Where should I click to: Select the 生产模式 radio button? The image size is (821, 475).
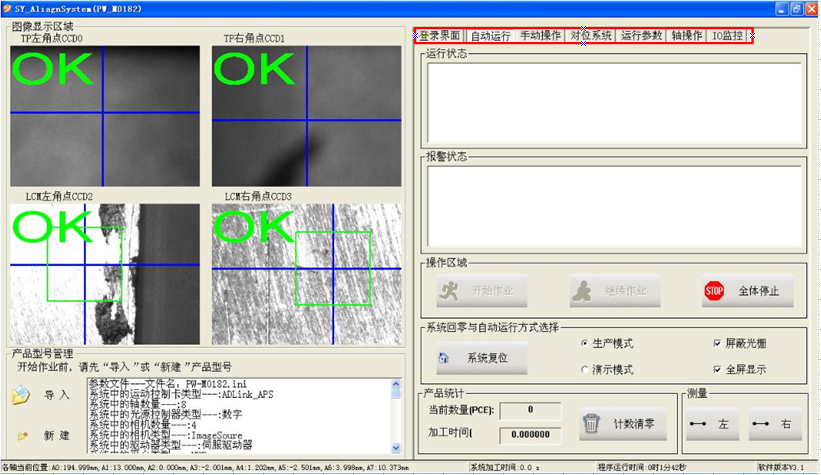pos(585,343)
